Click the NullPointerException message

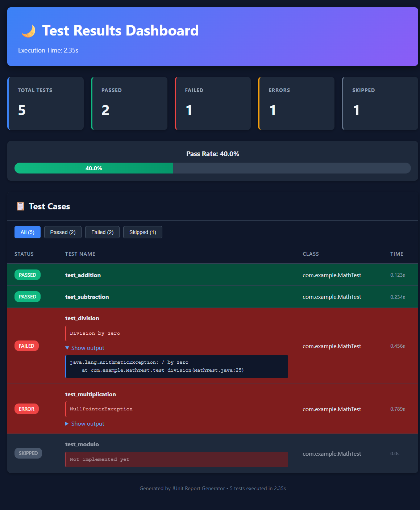click(101, 409)
